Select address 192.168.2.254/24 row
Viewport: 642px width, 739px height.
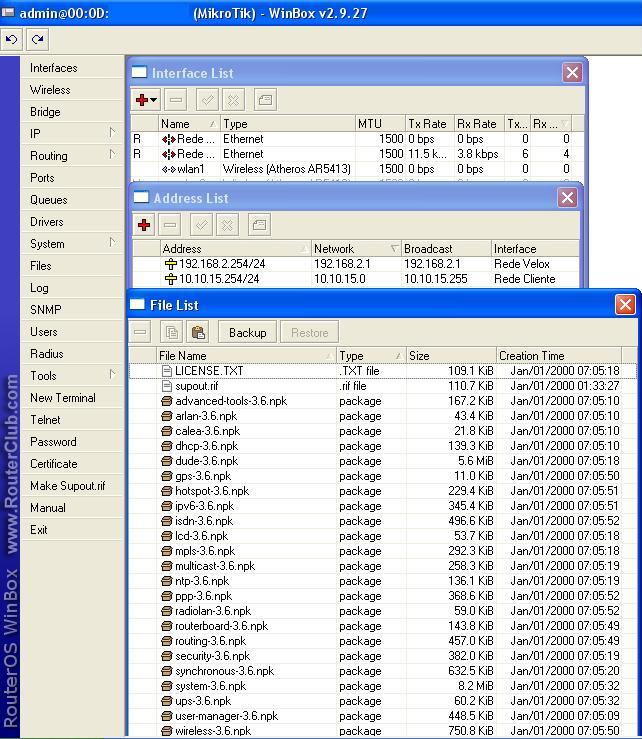click(x=355, y=263)
